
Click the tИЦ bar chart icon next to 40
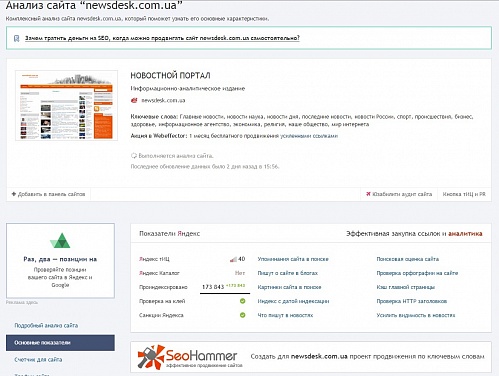pos(233,259)
